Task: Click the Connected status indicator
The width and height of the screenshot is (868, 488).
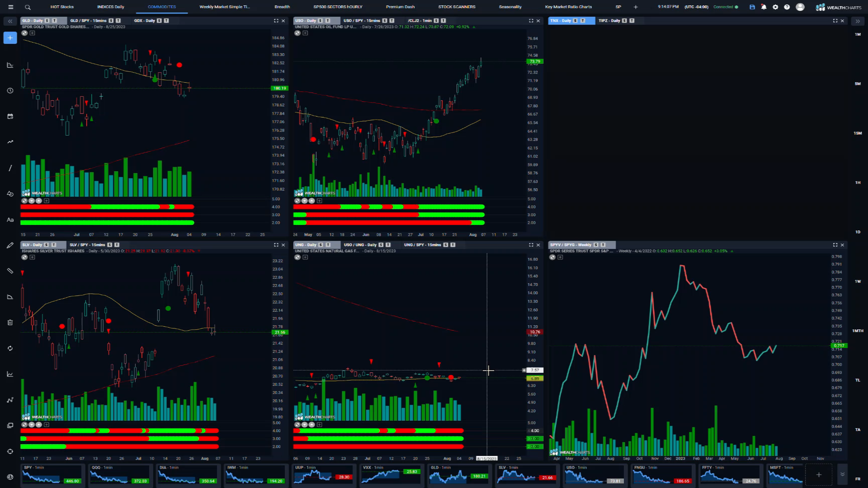Action: [x=726, y=7]
